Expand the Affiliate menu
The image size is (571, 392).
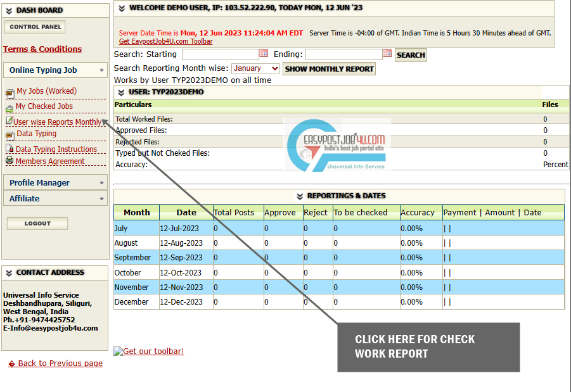(x=55, y=198)
